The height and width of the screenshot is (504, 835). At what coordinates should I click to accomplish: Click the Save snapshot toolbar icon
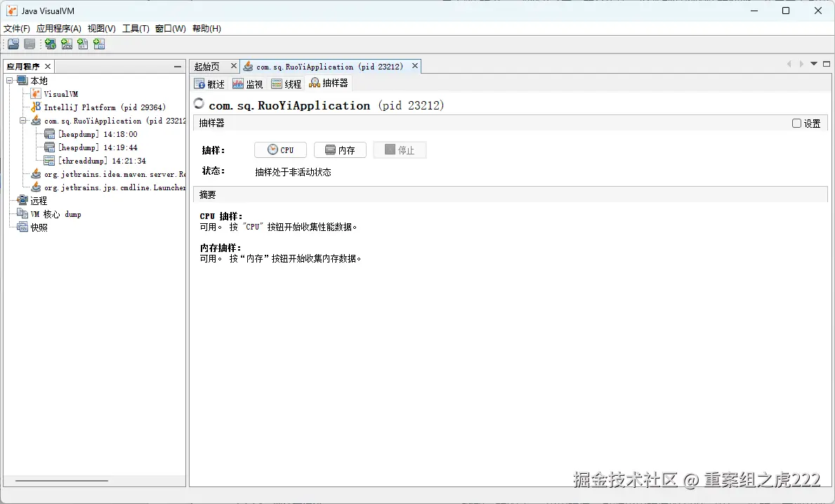point(29,44)
